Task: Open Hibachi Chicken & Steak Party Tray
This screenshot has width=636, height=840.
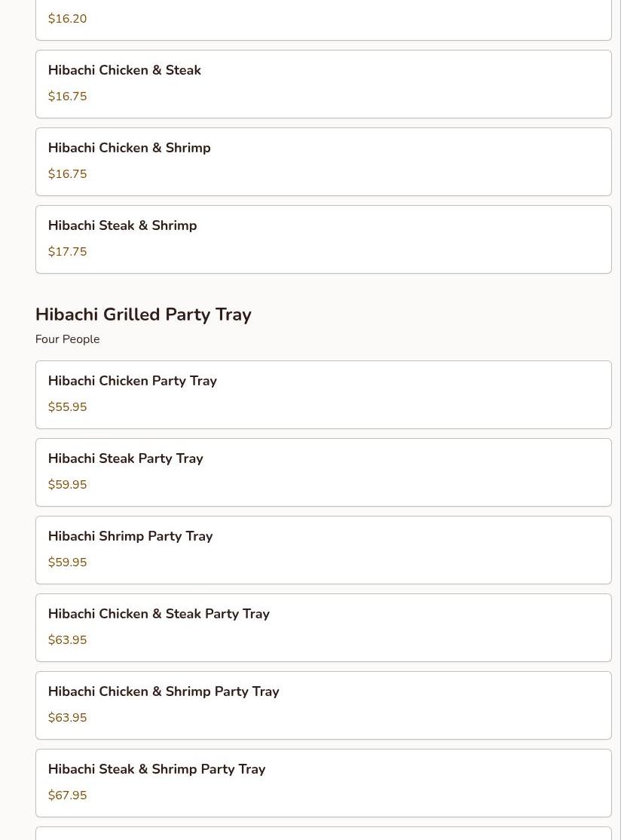Action: 323,627
